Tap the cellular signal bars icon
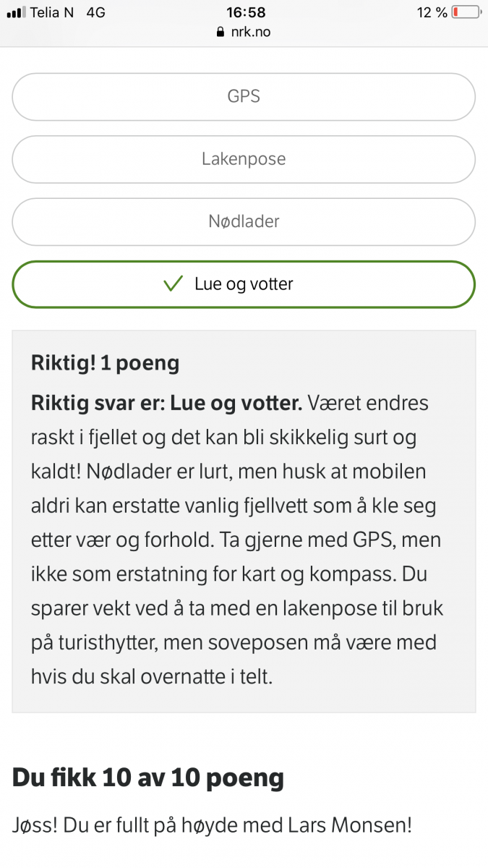Viewport: 488px width, 868px height. [15, 12]
